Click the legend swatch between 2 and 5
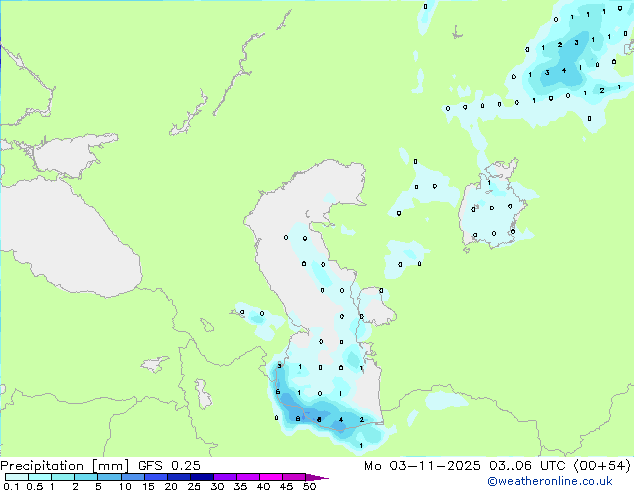The image size is (634, 490). tap(86, 477)
